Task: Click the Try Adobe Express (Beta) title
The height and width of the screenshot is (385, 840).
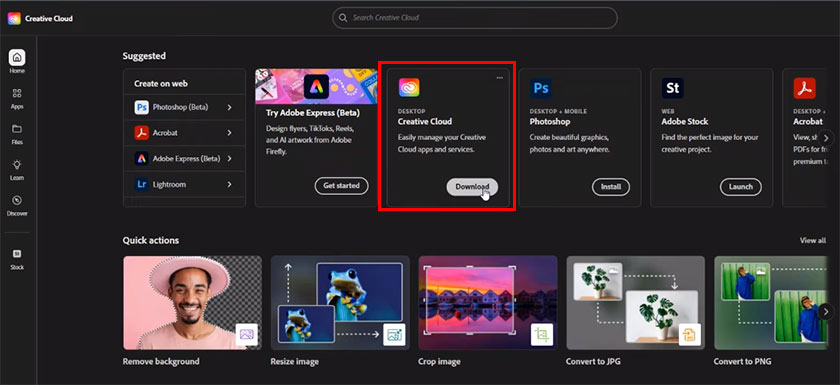Action: [313, 113]
